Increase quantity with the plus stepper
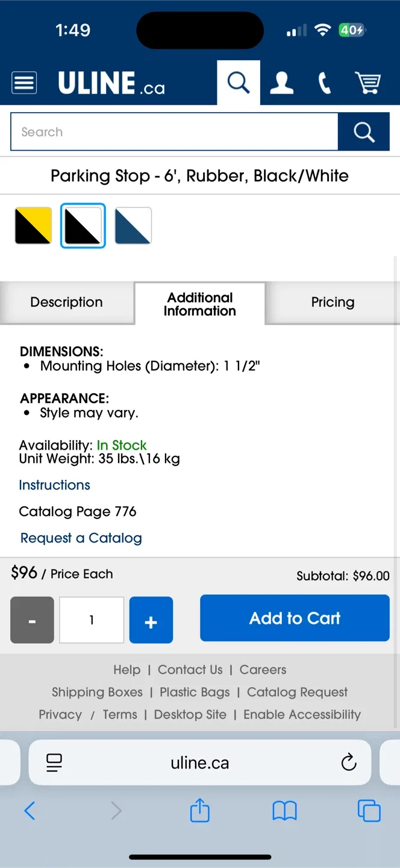This screenshot has width=400, height=868. pyautogui.click(x=151, y=620)
